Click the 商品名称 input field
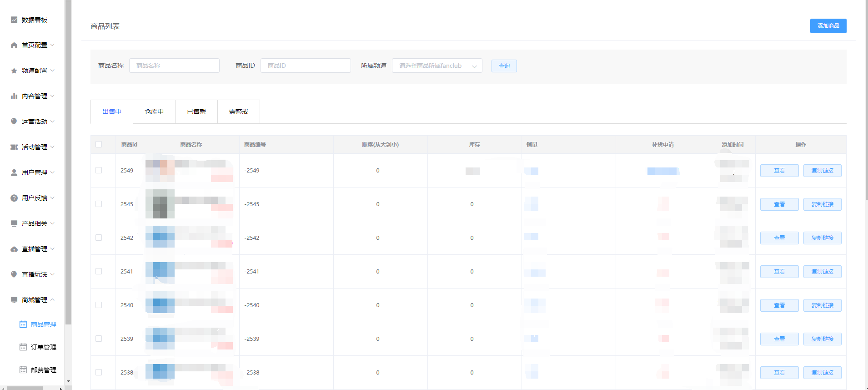The height and width of the screenshot is (390, 868). [x=174, y=66]
